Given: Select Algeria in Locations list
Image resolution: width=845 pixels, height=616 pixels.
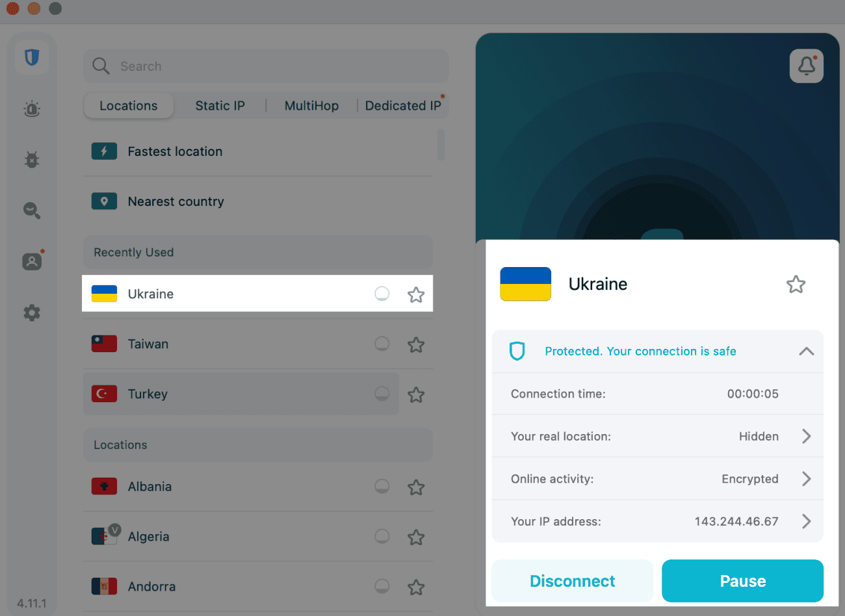Looking at the screenshot, I should point(258,536).
